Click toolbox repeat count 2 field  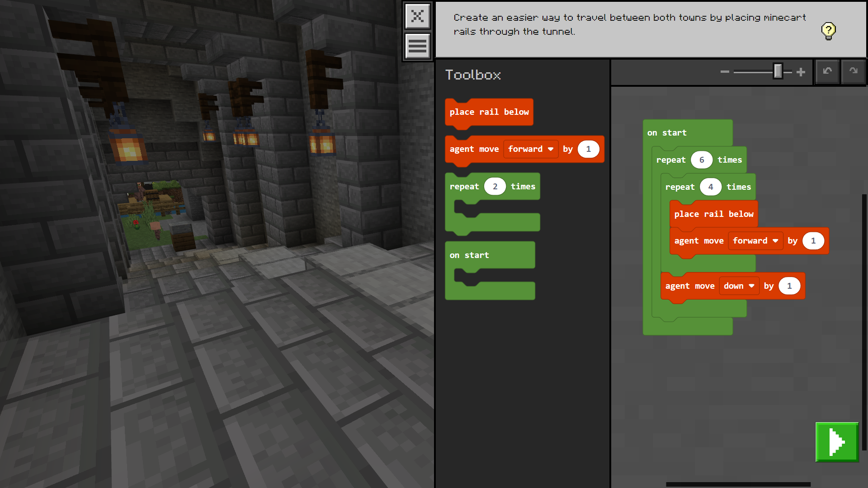pyautogui.click(x=495, y=187)
